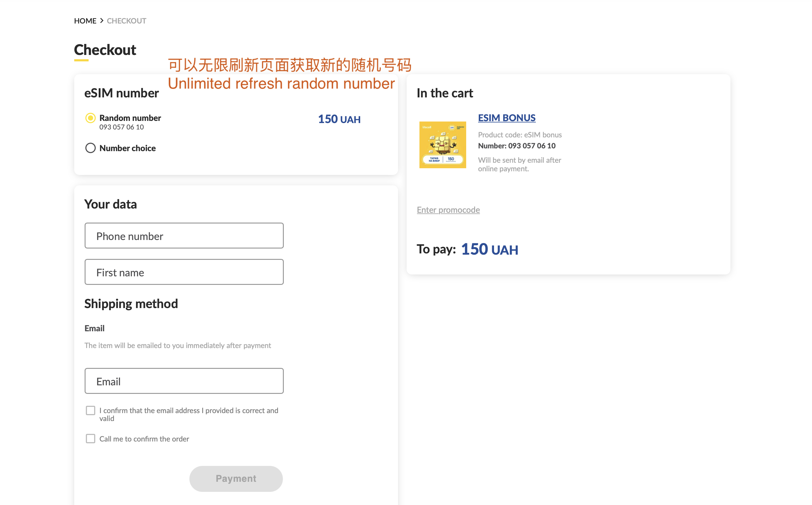The image size is (812, 505).
Task: Click the Checkout page heading
Action: coord(105,50)
